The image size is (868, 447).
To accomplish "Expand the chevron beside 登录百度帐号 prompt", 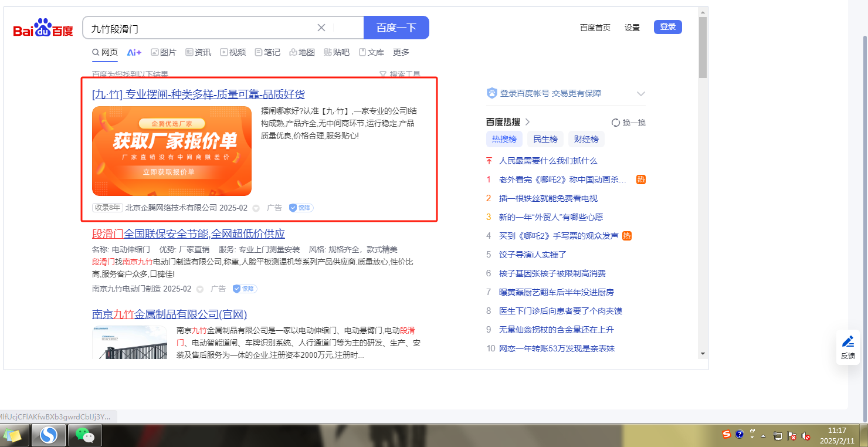I will [x=641, y=94].
